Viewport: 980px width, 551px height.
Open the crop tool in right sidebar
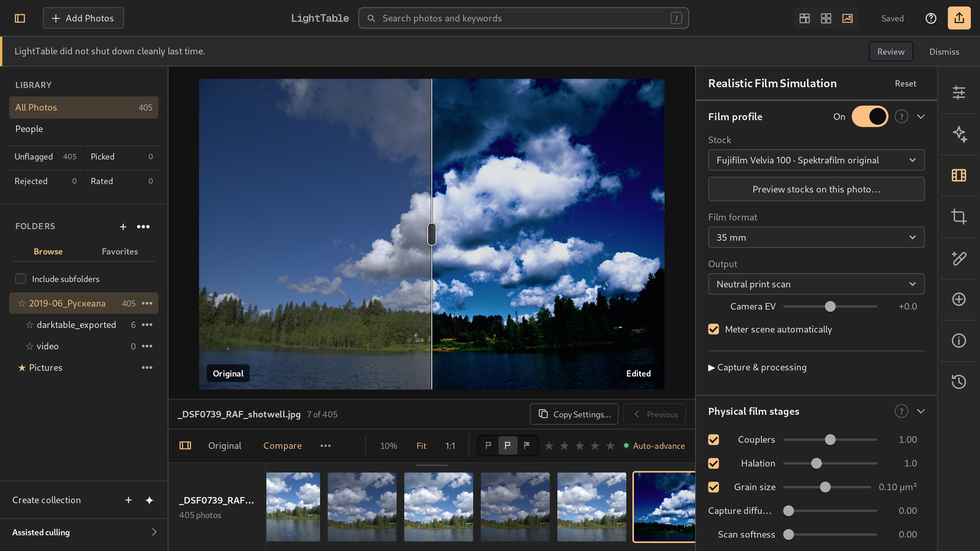coord(959,217)
